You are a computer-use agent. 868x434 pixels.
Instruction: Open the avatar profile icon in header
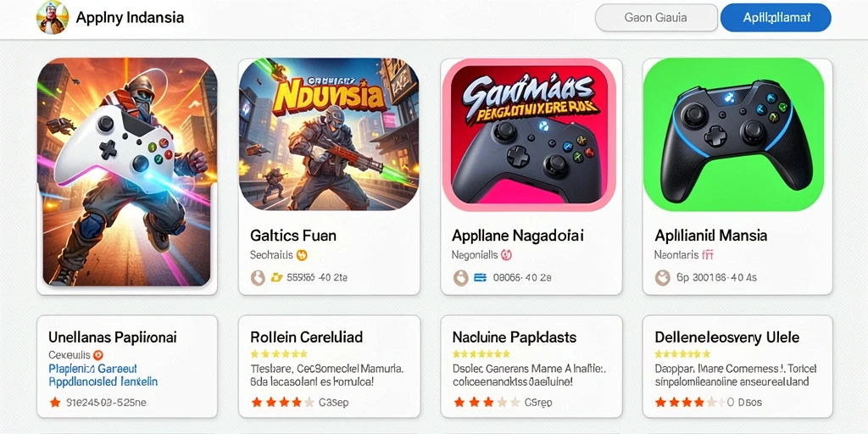[x=52, y=17]
